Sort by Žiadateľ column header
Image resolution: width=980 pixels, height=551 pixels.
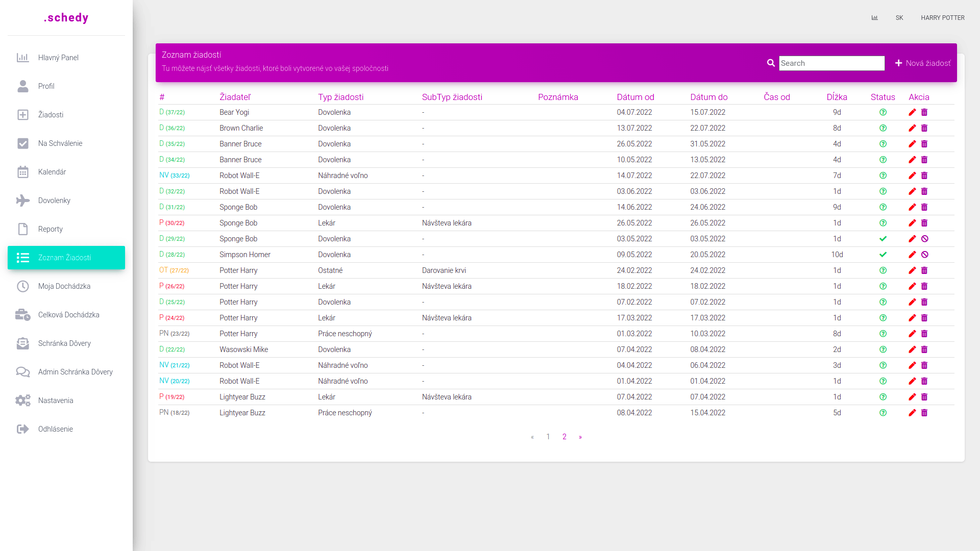[235, 97]
